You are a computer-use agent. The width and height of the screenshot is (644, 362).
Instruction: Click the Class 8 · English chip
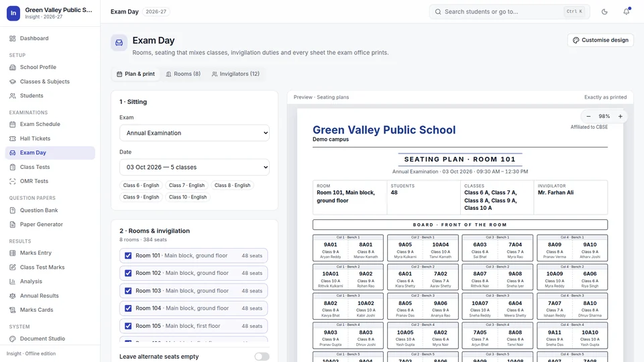tap(233, 186)
